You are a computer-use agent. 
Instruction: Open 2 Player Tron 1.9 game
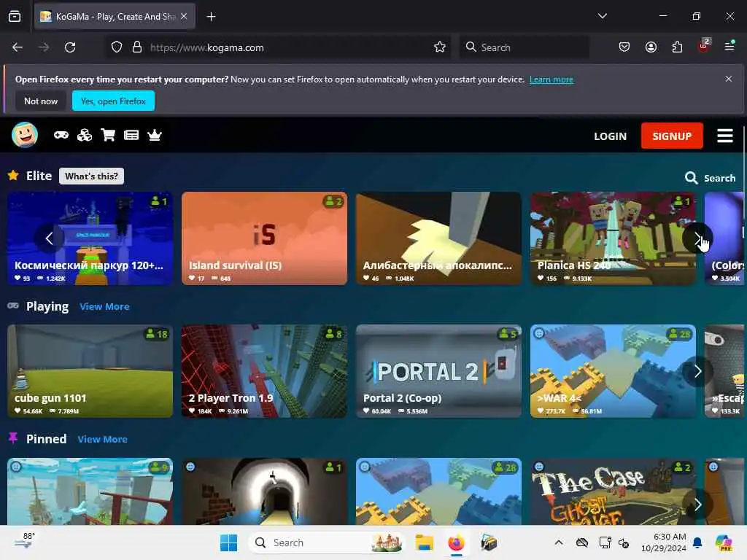pyautogui.click(x=264, y=371)
